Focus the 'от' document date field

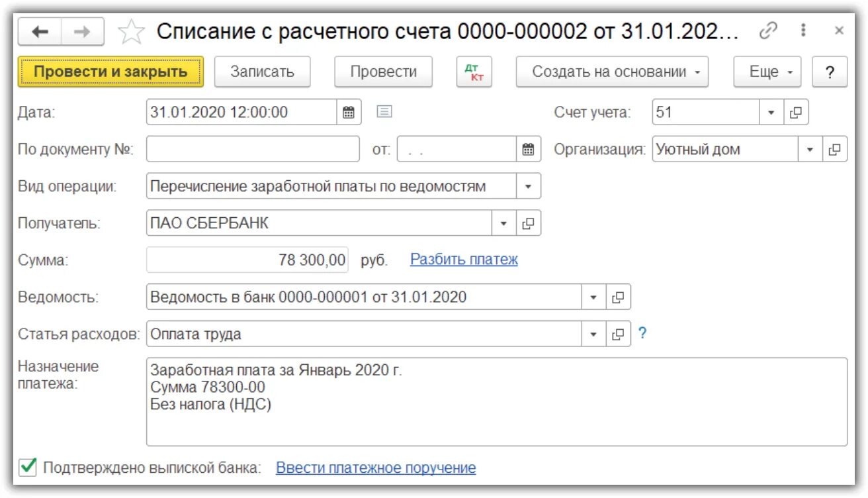(x=456, y=150)
